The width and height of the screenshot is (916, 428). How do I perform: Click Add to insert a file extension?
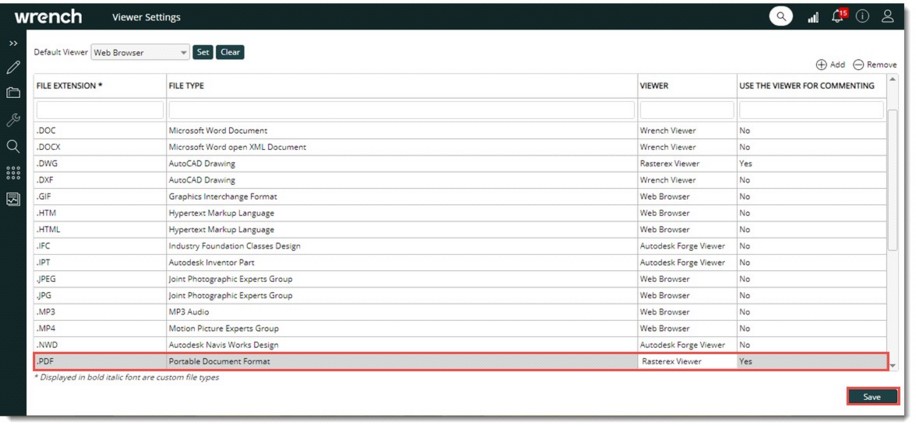click(x=830, y=65)
